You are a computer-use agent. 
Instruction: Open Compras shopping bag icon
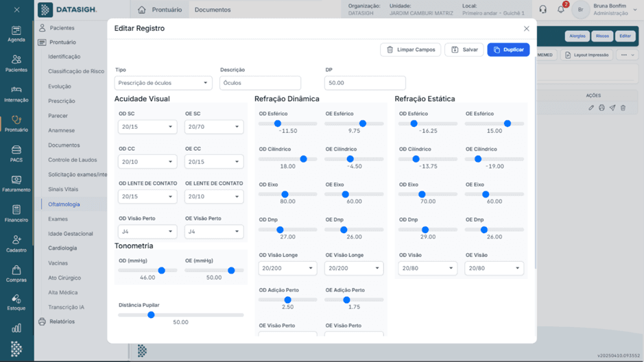(x=16, y=273)
